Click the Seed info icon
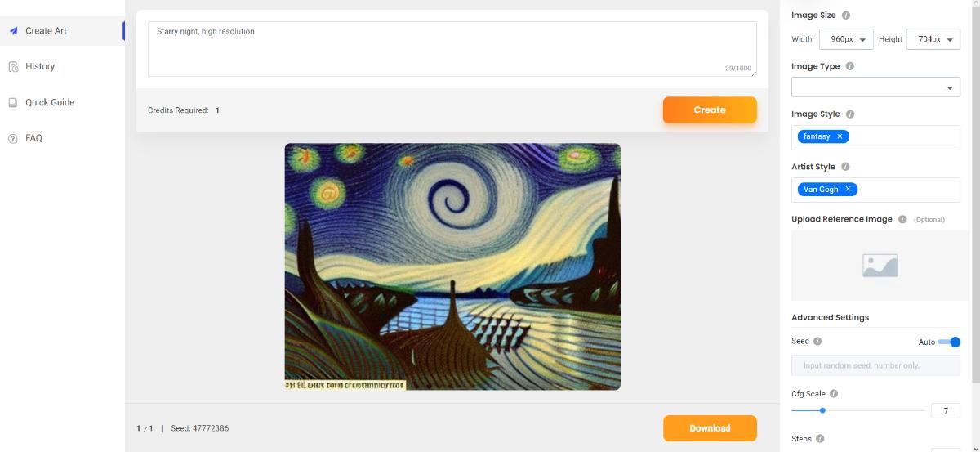Screen dimensions: 980x452 click(817, 342)
